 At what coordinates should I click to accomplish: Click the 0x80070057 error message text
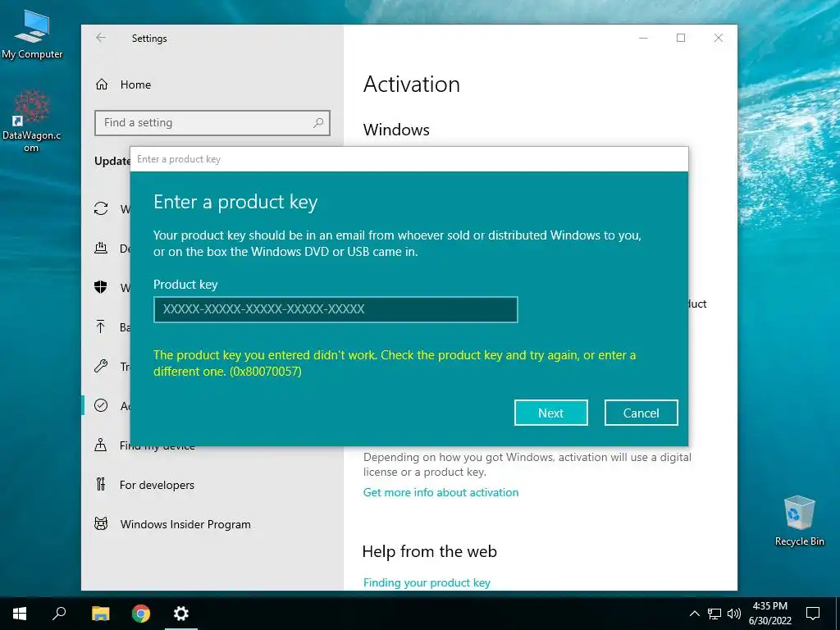click(x=395, y=363)
